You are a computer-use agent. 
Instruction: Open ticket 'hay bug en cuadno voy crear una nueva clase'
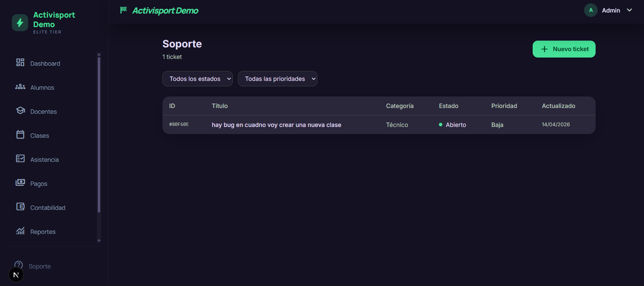point(276,125)
